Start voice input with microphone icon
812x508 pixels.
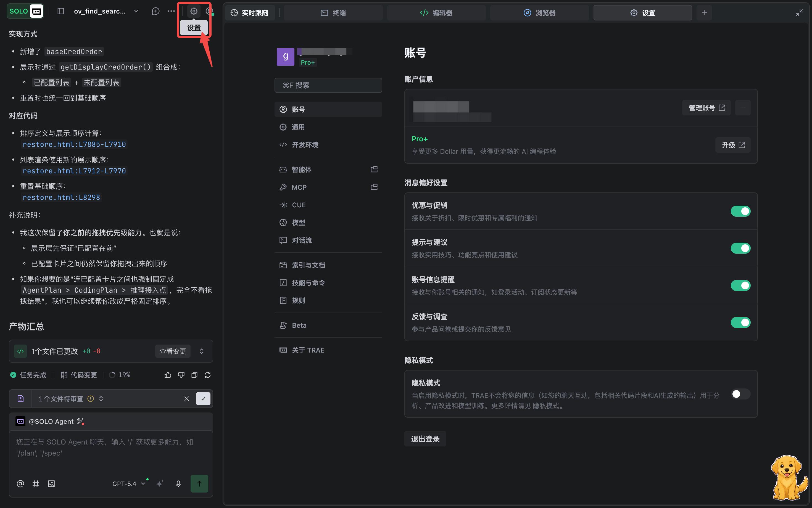pos(178,484)
